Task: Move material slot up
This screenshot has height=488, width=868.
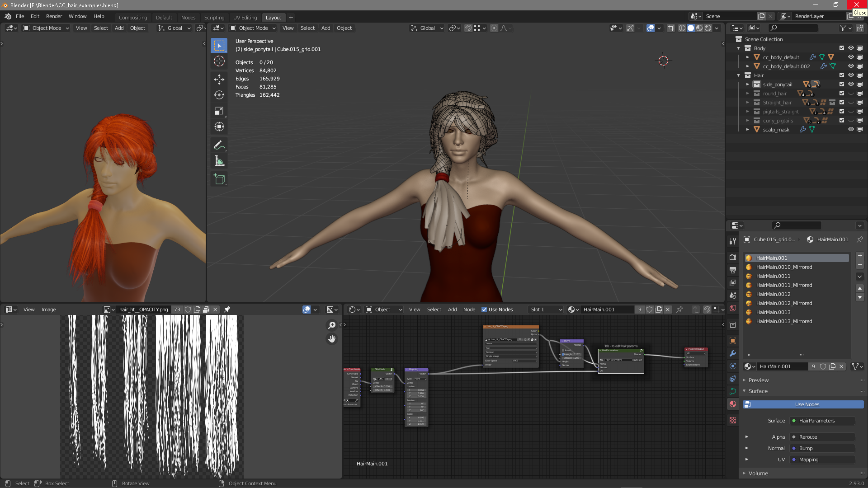Action: click(x=860, y=288)
